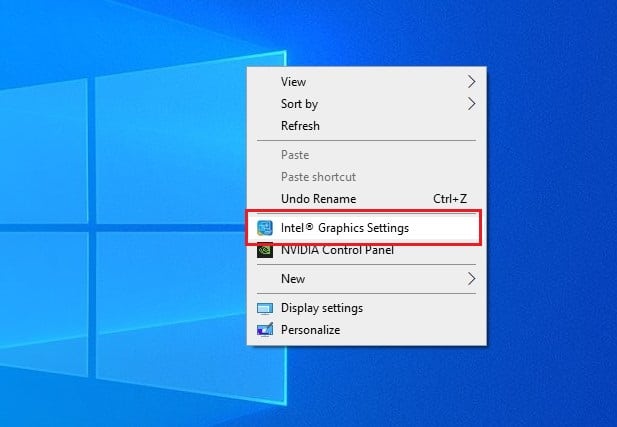Open the View menu entry
This screenshot has height=427, width=617.
(x=366, y=82)
